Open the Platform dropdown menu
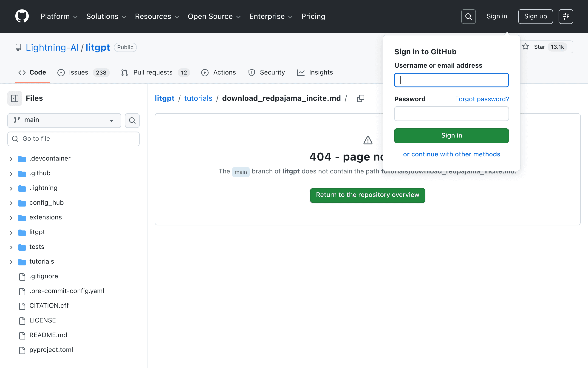This screenshot has width=588, height=368. coord(59,16)
